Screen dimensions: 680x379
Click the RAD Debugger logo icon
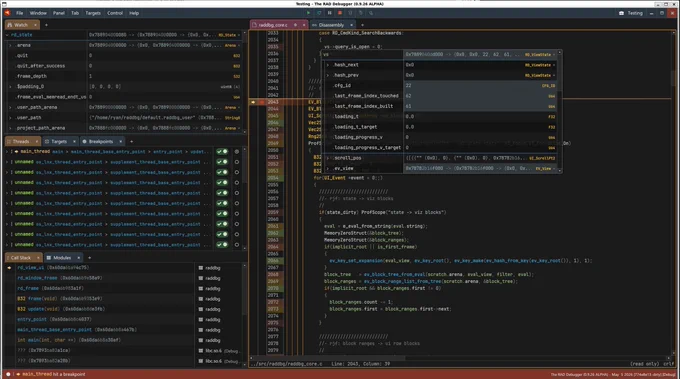(7, 13)
